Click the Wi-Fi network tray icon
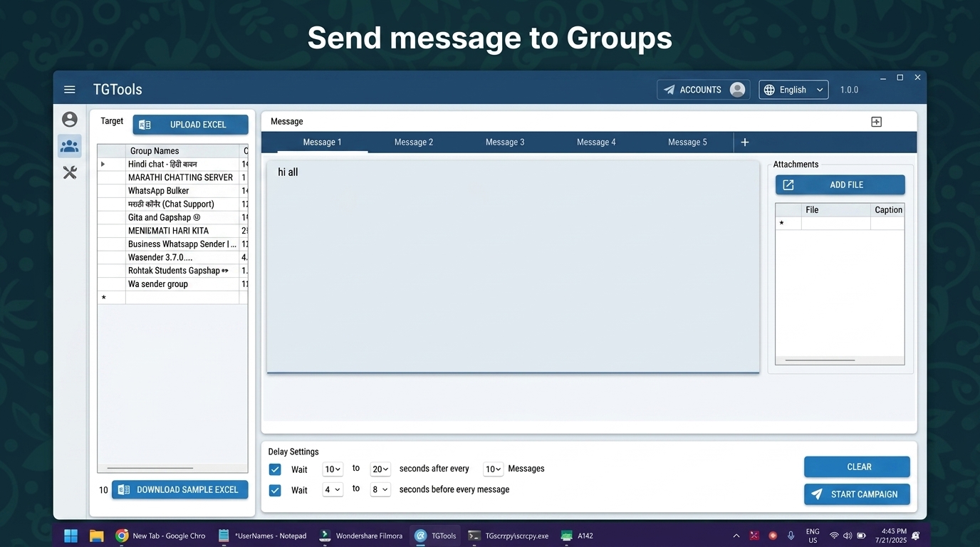This screenshot has height=547, width=980. pos(833,536)
